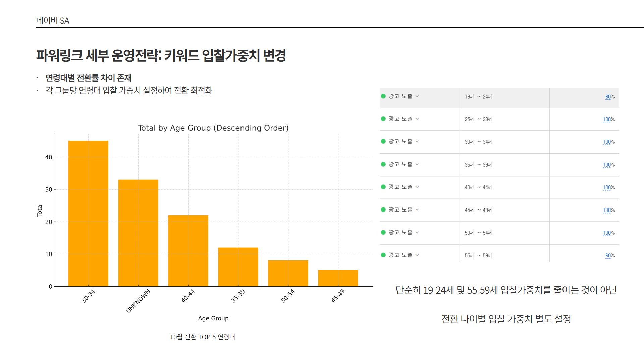Viewport: 644px width, 362px height.
Task: Click green status dot for 45세~49세 row
Action: [383, 210]
